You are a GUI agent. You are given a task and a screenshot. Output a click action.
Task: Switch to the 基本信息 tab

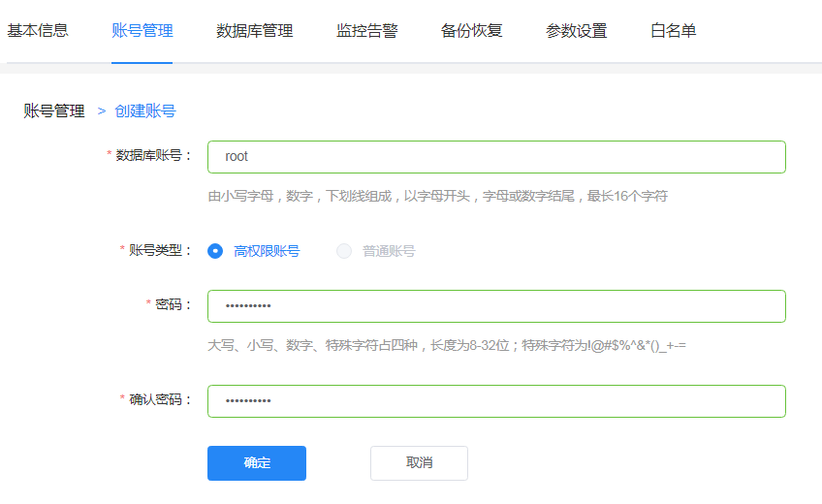click(x=38, y=30)
